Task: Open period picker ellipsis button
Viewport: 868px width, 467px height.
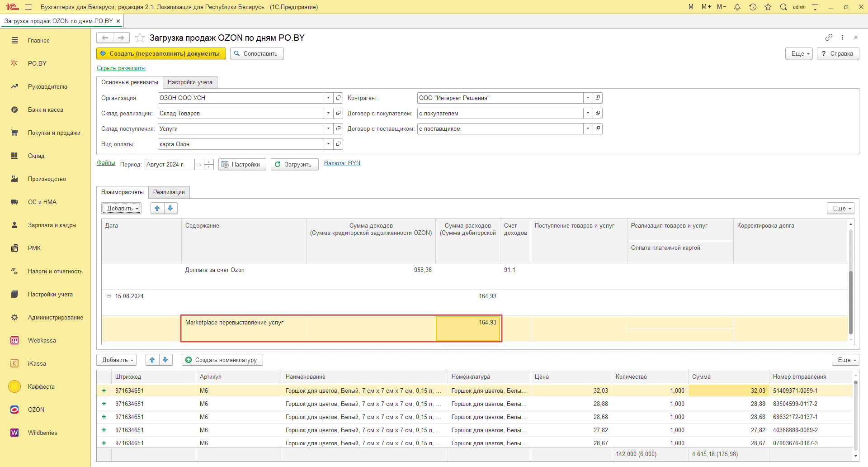Action: tap(199, 164)
